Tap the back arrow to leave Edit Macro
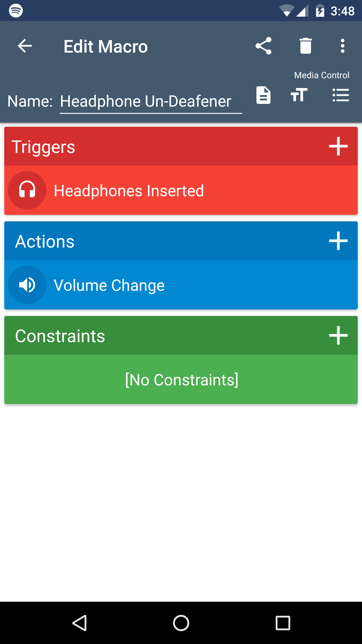Screen dimensions: 362x644 (x=24, y=46)
